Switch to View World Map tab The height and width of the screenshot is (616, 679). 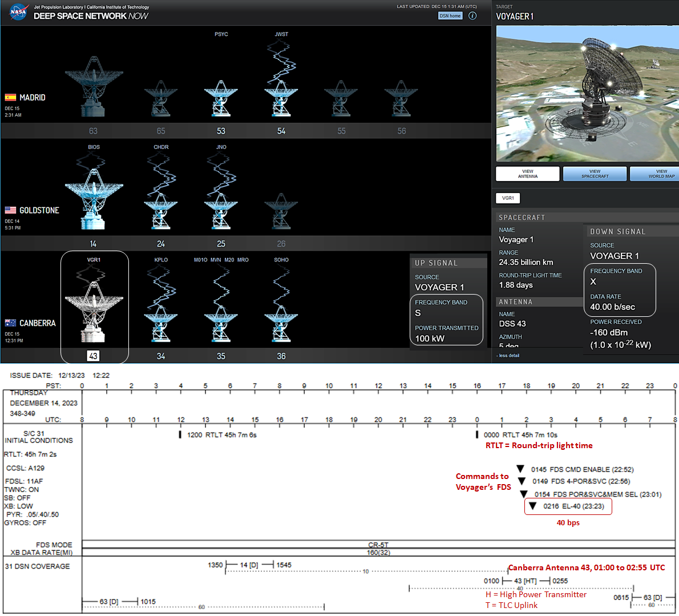[x=657, y=174]
